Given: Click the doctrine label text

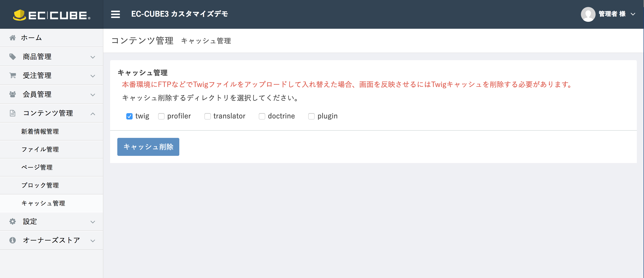Looking at the screenshot, I should (281, 116).
